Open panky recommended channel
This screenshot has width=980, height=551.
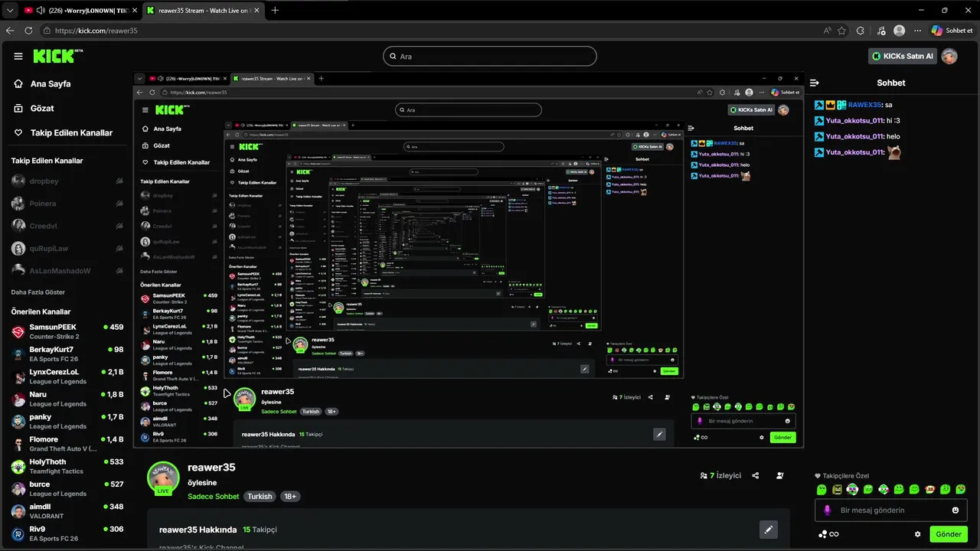pyautogui.click(x=67, y=421)
